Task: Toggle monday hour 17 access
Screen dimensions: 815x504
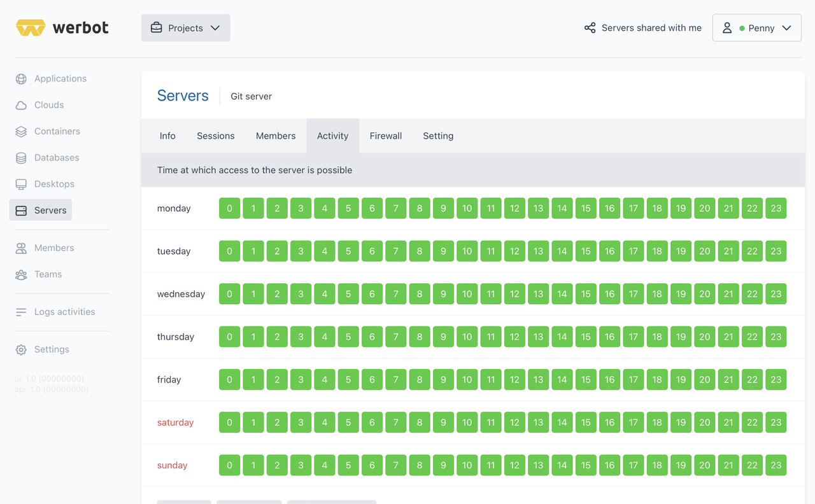Action: pos(634,209)
